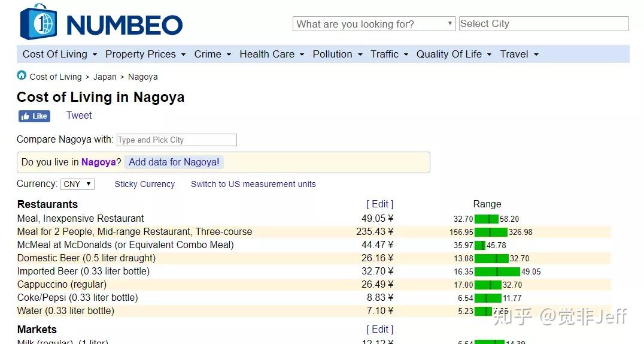
Task: Open the Currency CNY dropdown
Action: [x=78, y=184]
